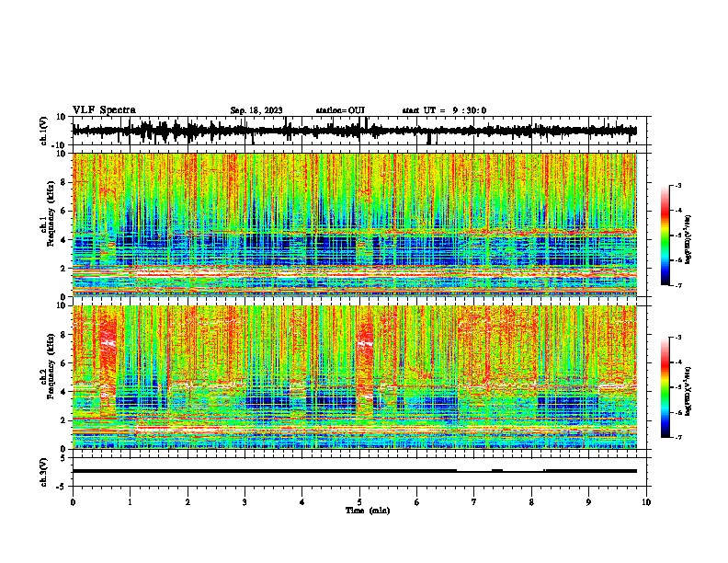Viewport: 728px width, 563px height.
Task: Click the ch.2 bright burst before minute 1
Action: (x=108, y=362)
